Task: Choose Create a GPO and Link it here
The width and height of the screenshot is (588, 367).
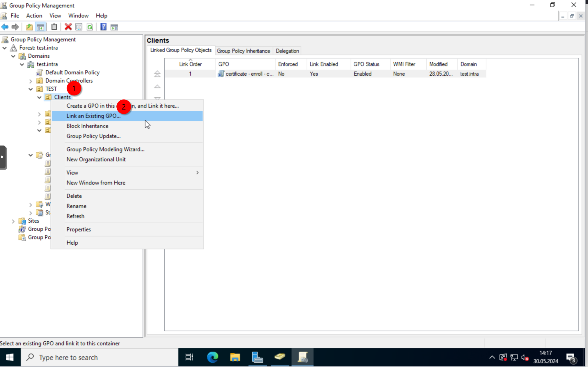Action: [x=127, y=106]
